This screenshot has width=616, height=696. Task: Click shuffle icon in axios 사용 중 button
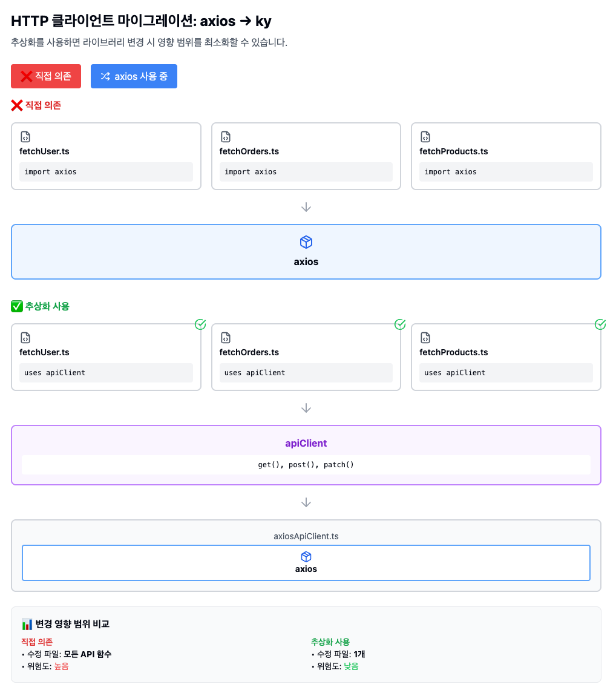point(105,76)
